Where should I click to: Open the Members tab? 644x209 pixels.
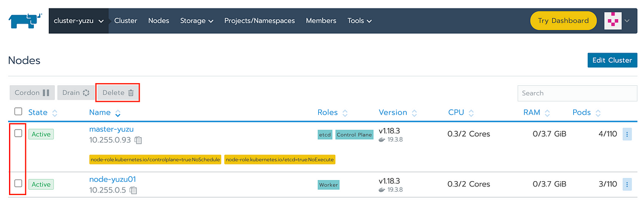(321, 21)
